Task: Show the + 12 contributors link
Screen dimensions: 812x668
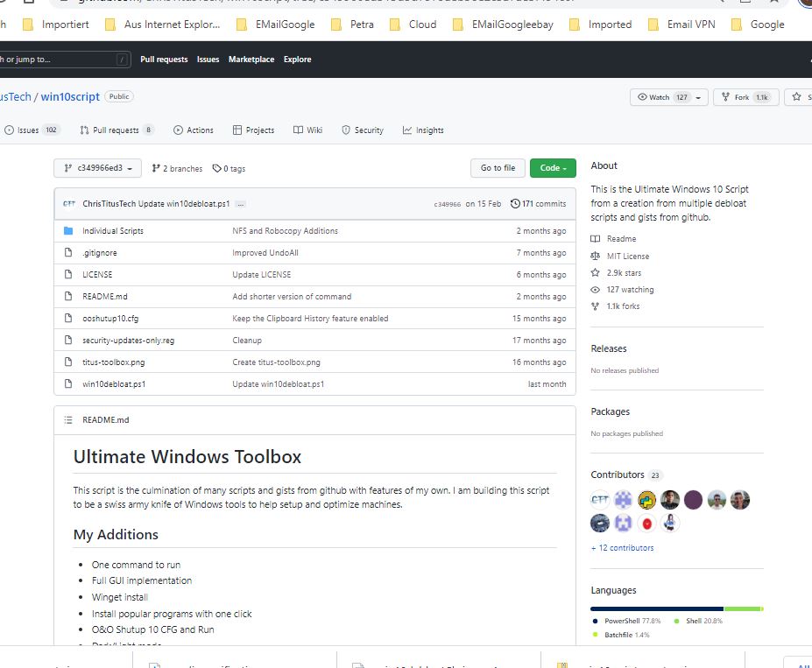Action: tap(623, 548)
